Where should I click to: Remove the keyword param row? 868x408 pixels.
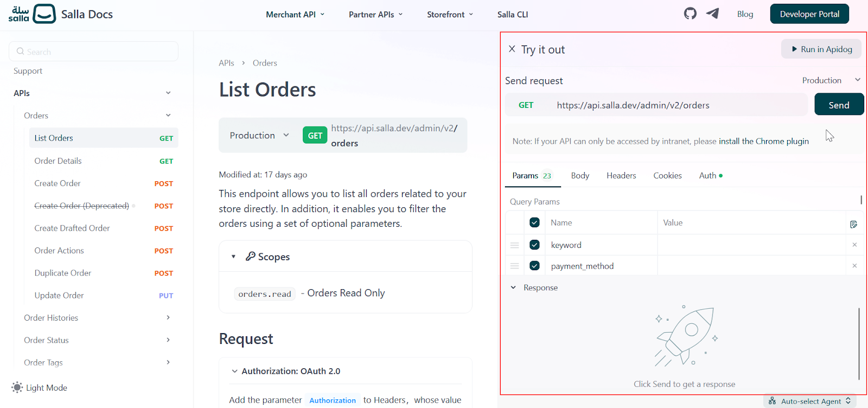pyautogui.click(x=854, y=245)
